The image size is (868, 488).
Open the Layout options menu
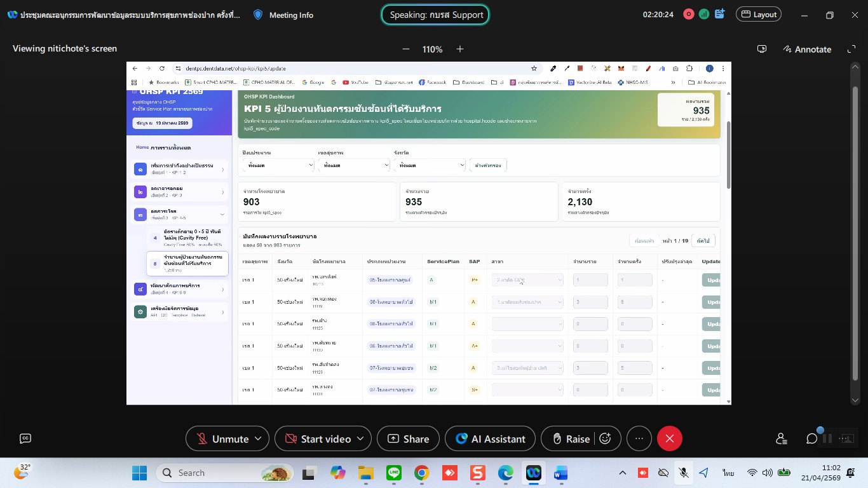click(x=758, y=14)
